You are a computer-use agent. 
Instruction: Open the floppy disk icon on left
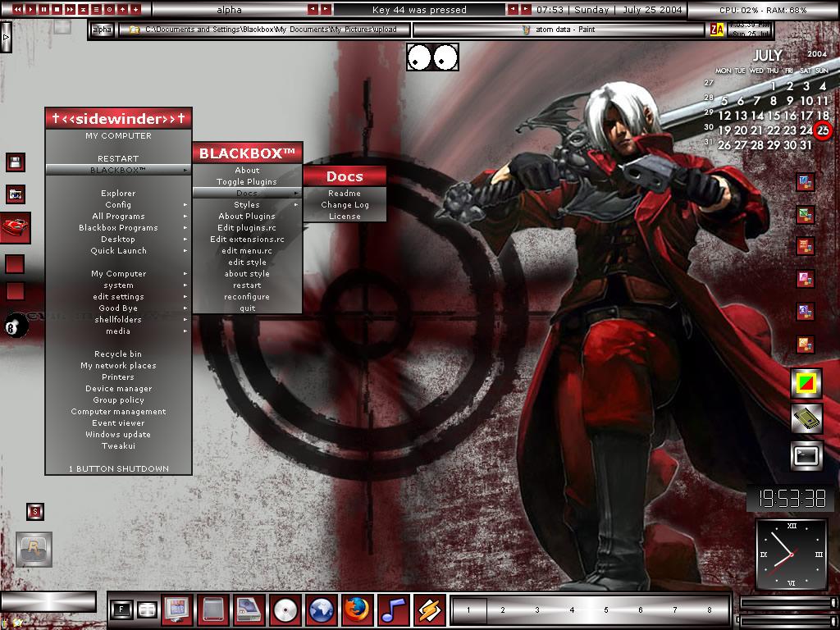click(15, 162)
